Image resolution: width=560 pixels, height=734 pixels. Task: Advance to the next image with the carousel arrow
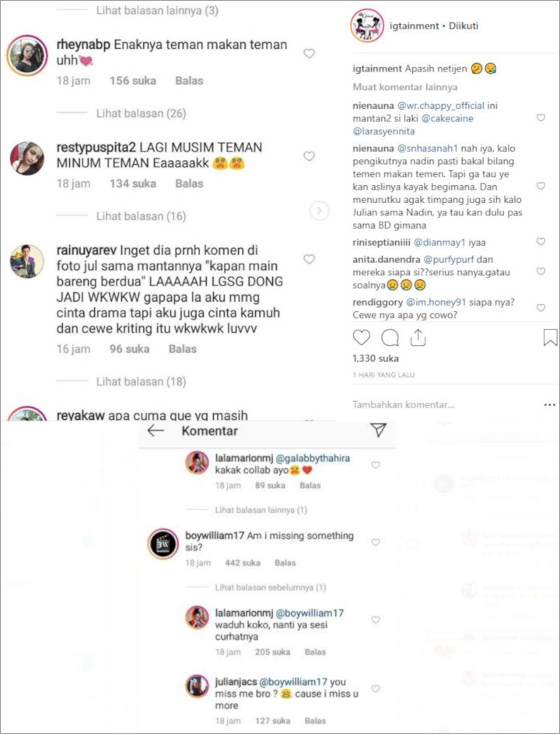pos(320,211)
